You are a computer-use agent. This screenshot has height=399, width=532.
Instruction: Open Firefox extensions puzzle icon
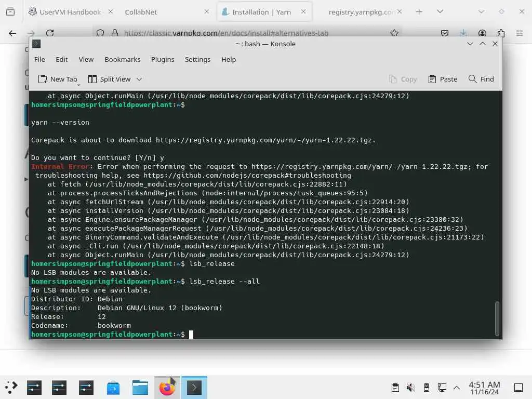click(501, 33)
